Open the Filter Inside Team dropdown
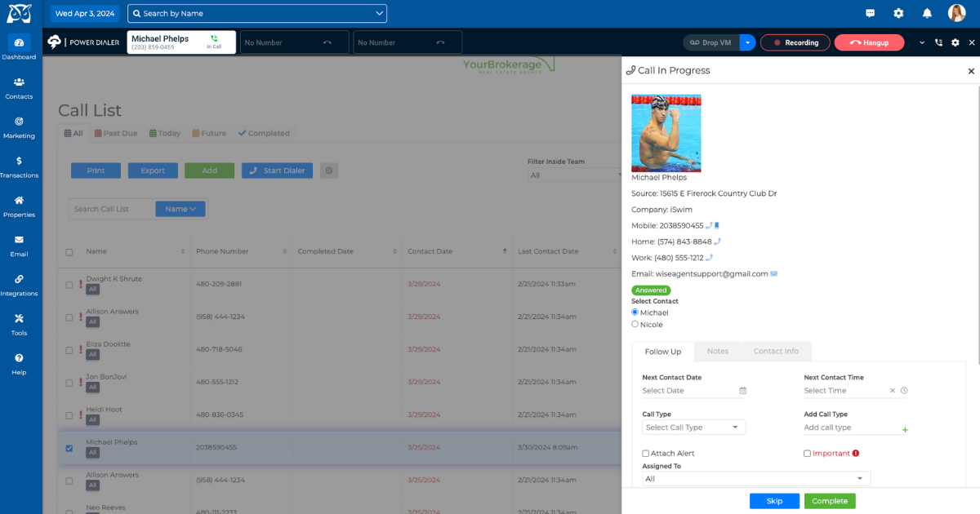The height and width of the screenshot is (514, 980). click(577, 175)
